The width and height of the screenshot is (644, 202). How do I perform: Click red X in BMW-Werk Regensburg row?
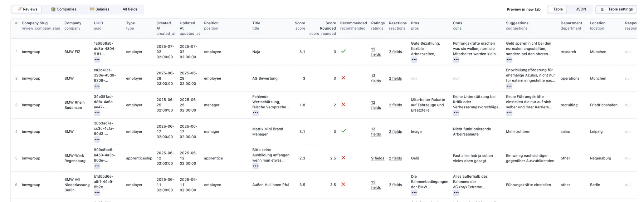tap(343, 157)
